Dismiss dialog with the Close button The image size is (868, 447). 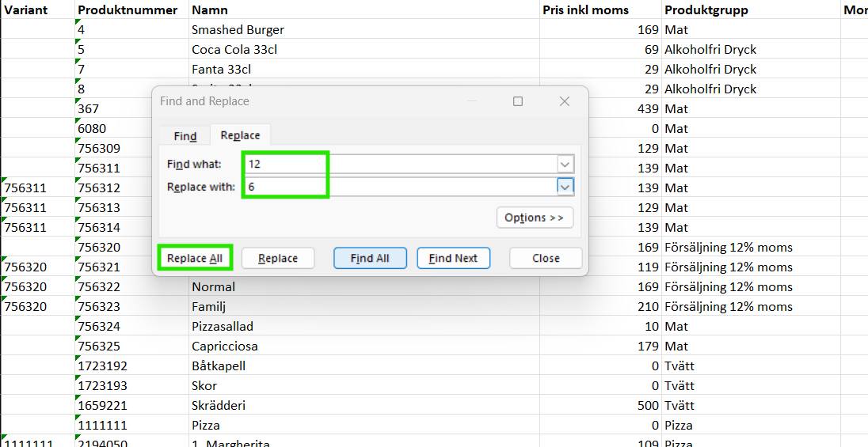546,258
